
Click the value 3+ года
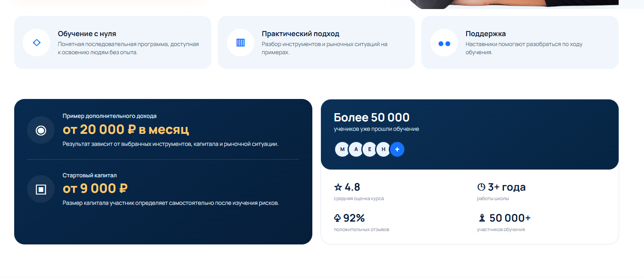[507, 187]
